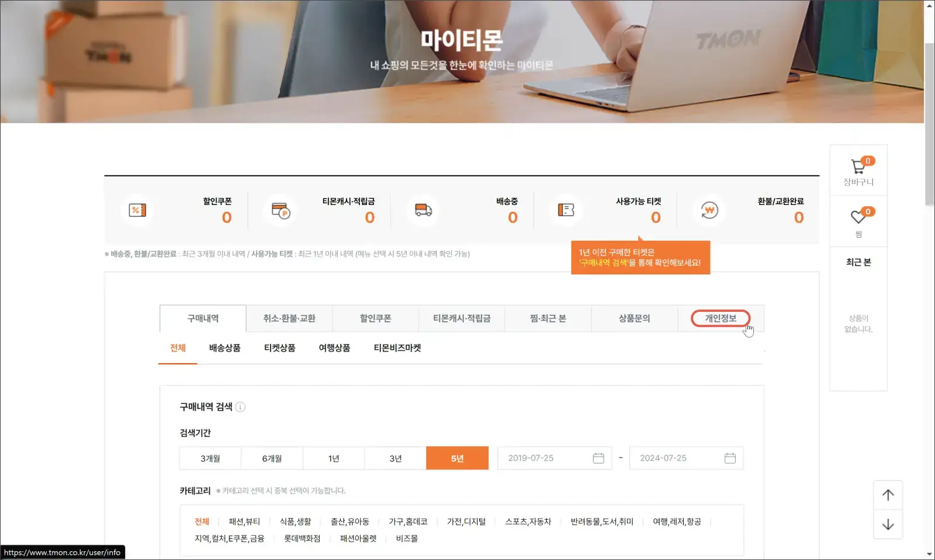Select the 비즈몰 category
The height and width of the screenshot is (560, 935).
(407, 538)
